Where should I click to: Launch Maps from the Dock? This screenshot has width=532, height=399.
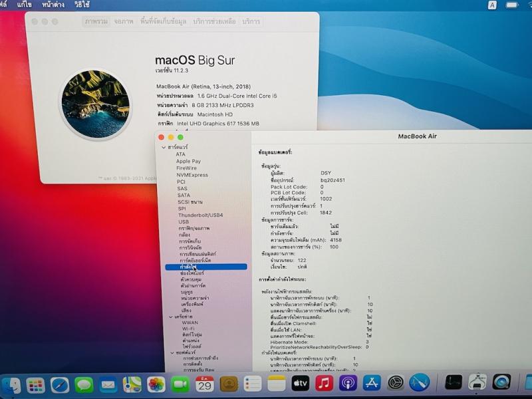[x=132, y=384]
